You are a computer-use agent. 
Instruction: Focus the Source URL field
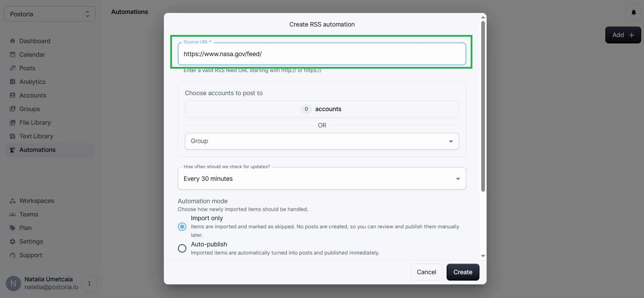(x=322, y=54)
